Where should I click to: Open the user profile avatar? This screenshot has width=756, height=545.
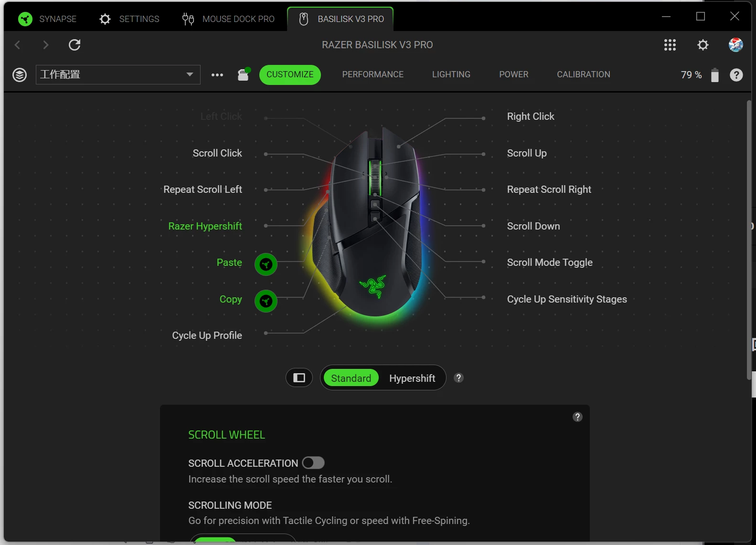click(x=735, y=45)
